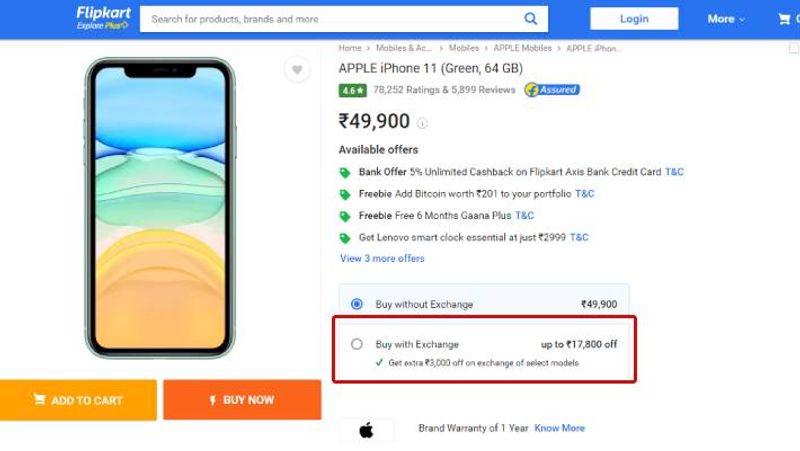Tick the compare checkbox near breadcrumb
The image size is (800, 451).
tap(794, 48)
